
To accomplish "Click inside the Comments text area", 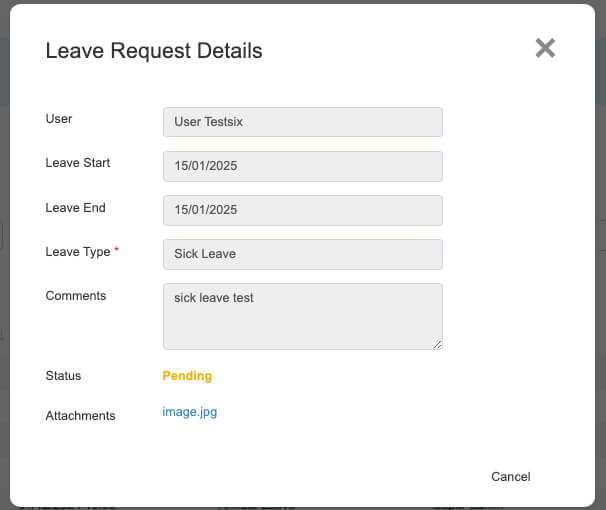I will (303, 316).
